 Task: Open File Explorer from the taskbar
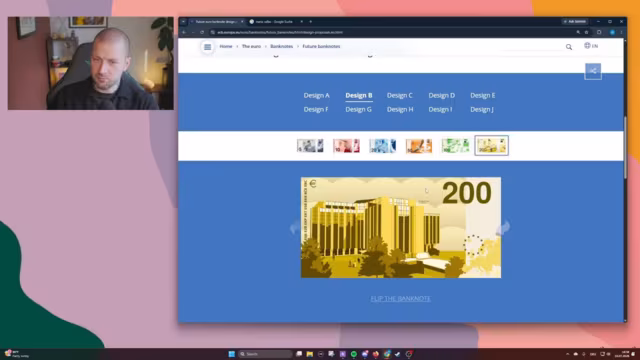(310, 354)
